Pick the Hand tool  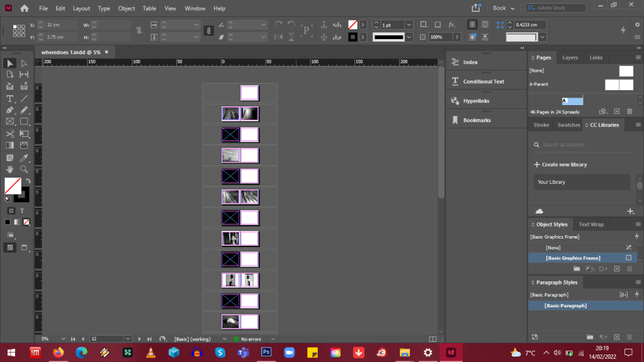(x=10, y=169)
